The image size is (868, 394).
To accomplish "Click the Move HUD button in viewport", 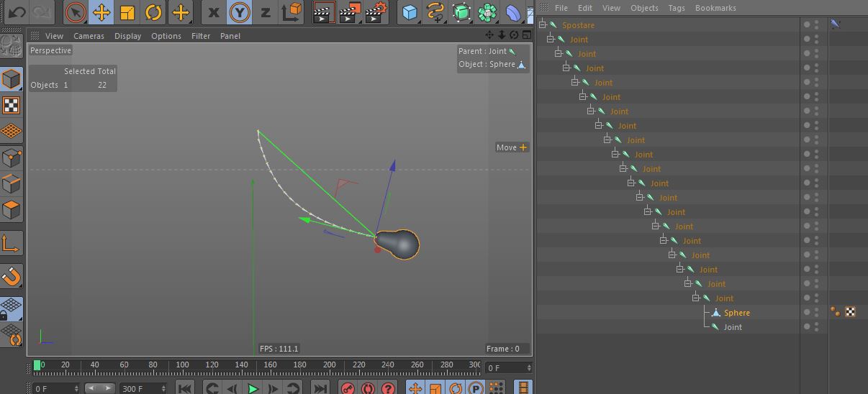I will coord(512,147).
